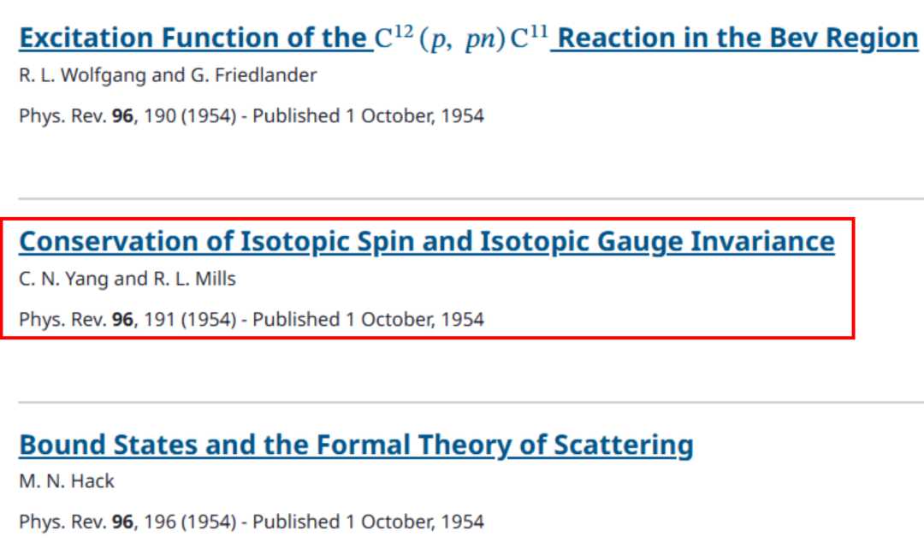Open Conservation of Isotopic Spin article link
Screen dimensions: 924x560
tap(426, 242)
